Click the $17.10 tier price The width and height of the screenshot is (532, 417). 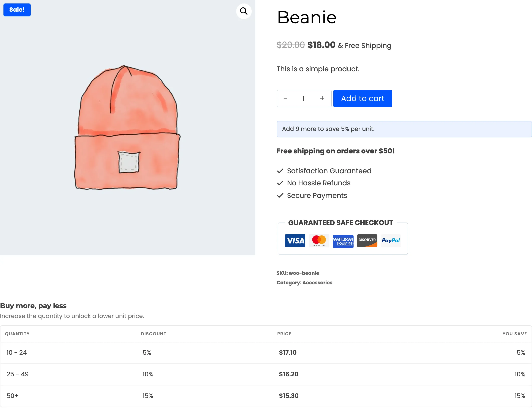[x=288, y=352]
